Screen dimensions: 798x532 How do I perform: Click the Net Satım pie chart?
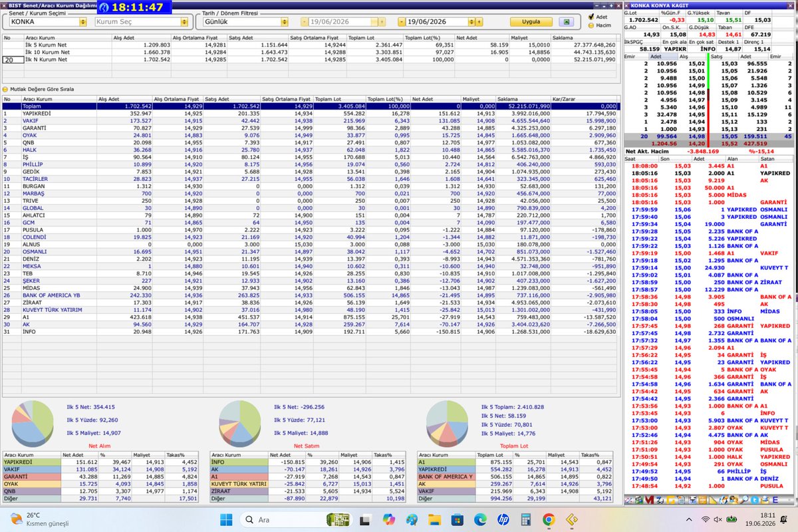(240, 423)
